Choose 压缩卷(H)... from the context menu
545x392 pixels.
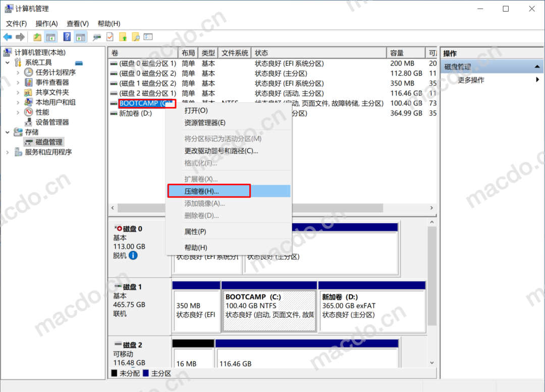(x=202, y=191)
